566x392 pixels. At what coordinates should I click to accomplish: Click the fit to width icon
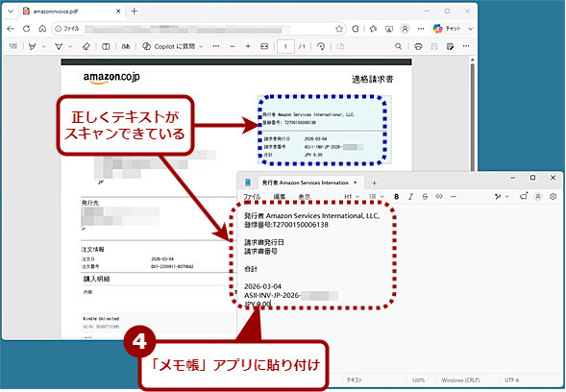click(x=264, y=46)
